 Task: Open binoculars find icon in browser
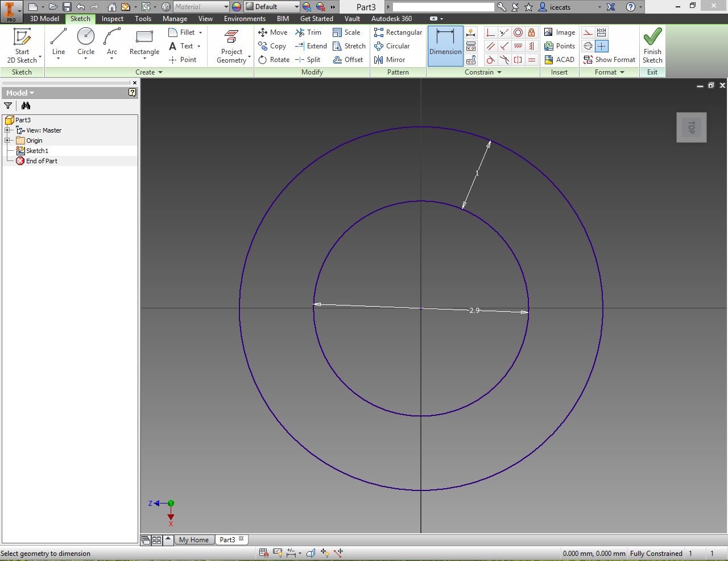click(26, 106)
